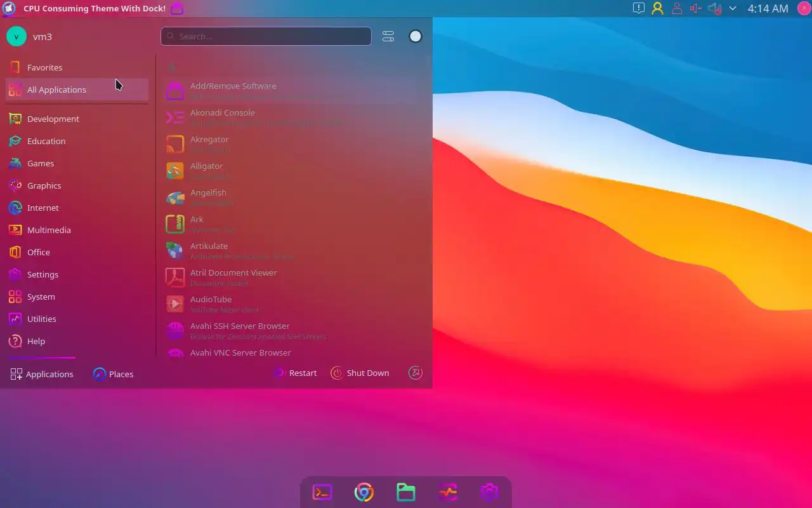This screenshot has width=812, height=508.
Task: Open terminal from the dock
Action: point(322,492)
